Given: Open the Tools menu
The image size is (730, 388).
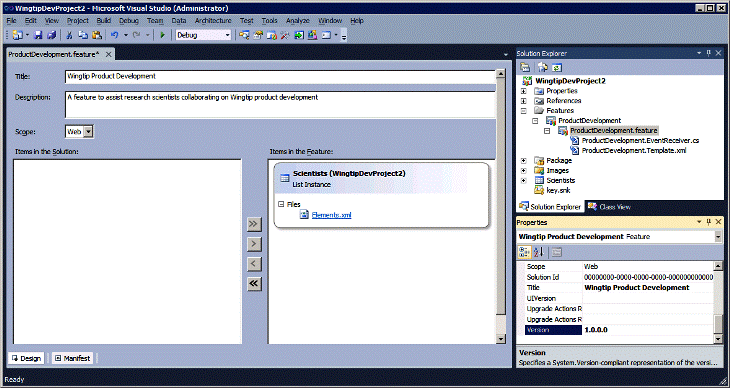Looking at the screenshot, I should 270,20.
